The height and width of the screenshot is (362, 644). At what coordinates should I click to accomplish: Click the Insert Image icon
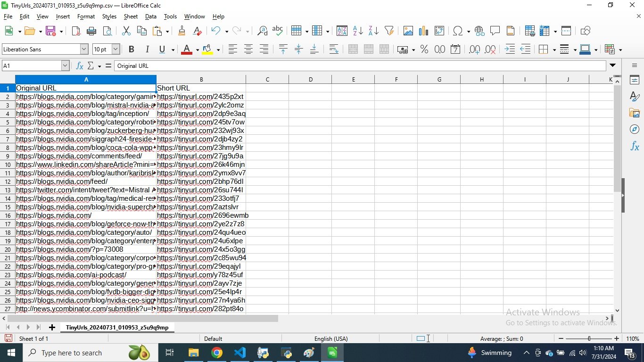[x=408, y=31]
